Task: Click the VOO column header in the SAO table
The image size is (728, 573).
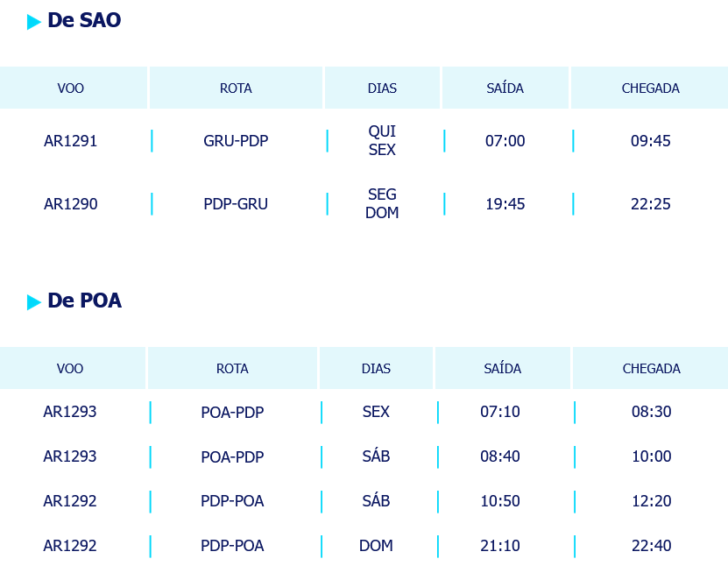Action: point(71,88)
